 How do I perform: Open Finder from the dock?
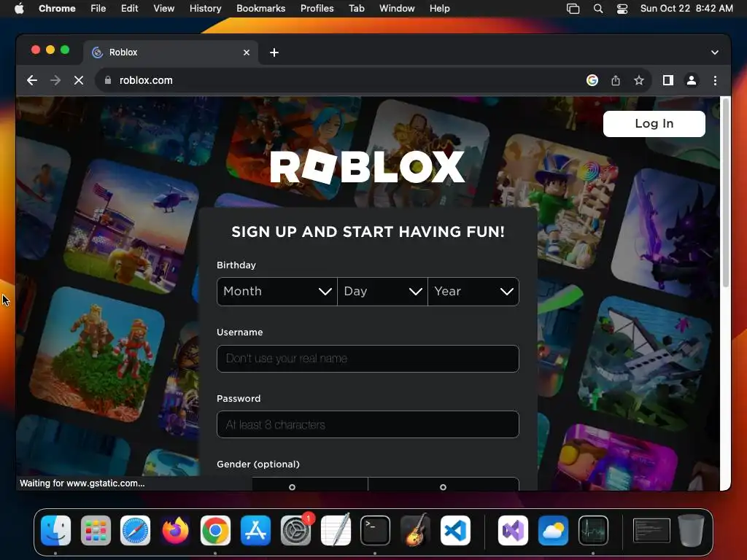(x=55, y=531)
